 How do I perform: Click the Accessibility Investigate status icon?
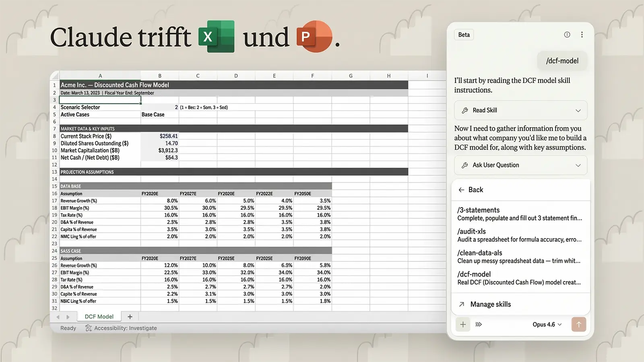[x=89, y=328]
